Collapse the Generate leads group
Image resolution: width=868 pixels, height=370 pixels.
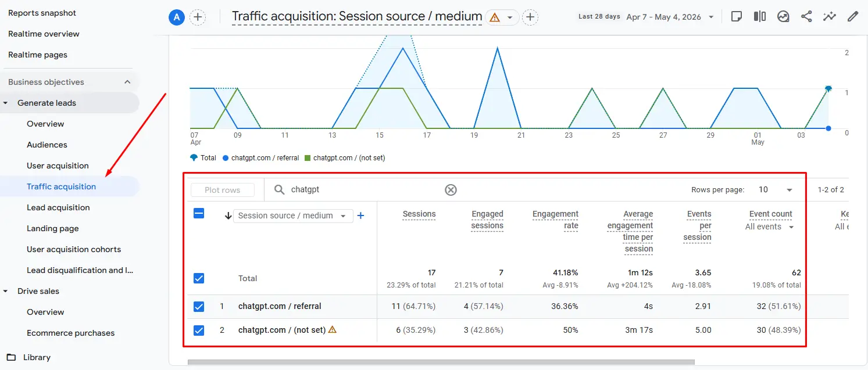coord(6,103)
